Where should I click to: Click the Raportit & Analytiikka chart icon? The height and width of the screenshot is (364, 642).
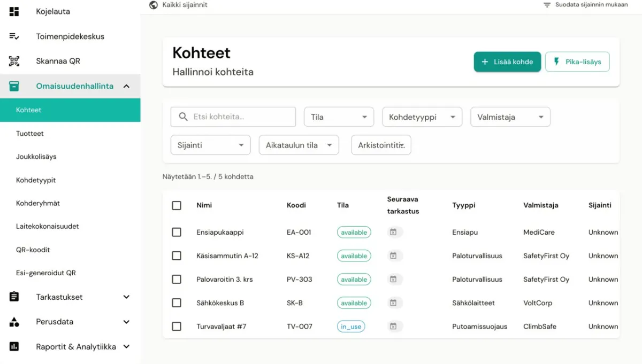point(14,346)
